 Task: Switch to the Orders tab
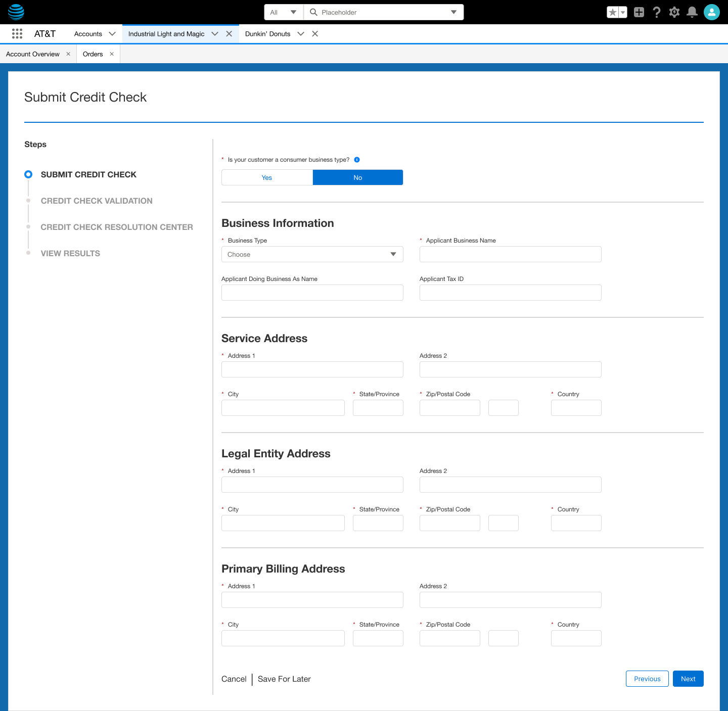coord(93,54)
